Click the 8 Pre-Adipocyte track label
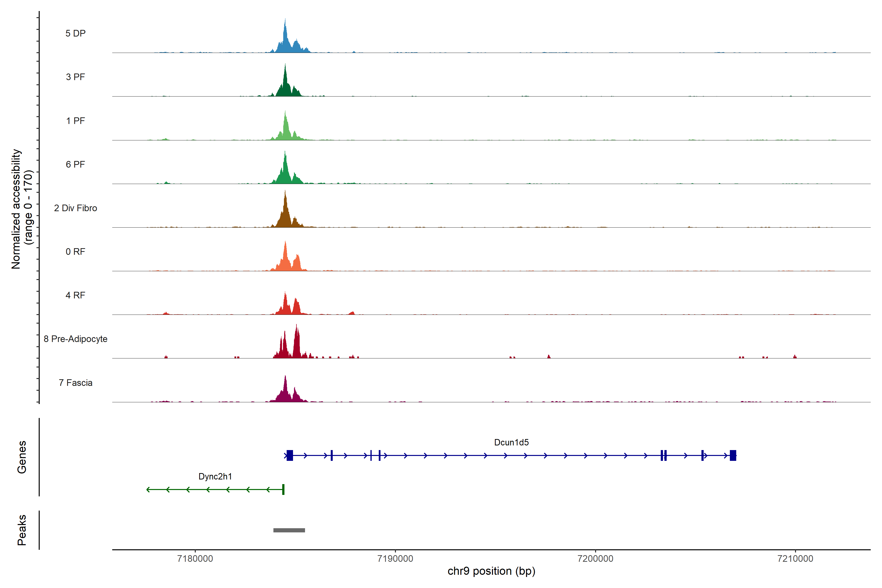This screenshot has height=588, width=882. pyautogui.click(x=75, y=339)
